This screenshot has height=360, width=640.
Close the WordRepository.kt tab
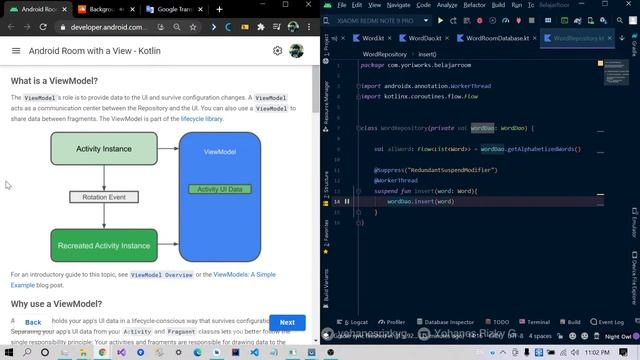[x=610, y=38]
